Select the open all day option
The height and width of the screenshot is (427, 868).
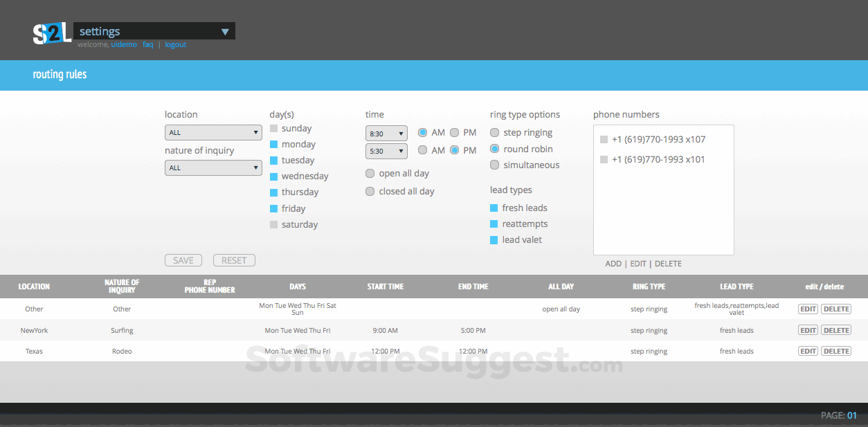point(370,173)
